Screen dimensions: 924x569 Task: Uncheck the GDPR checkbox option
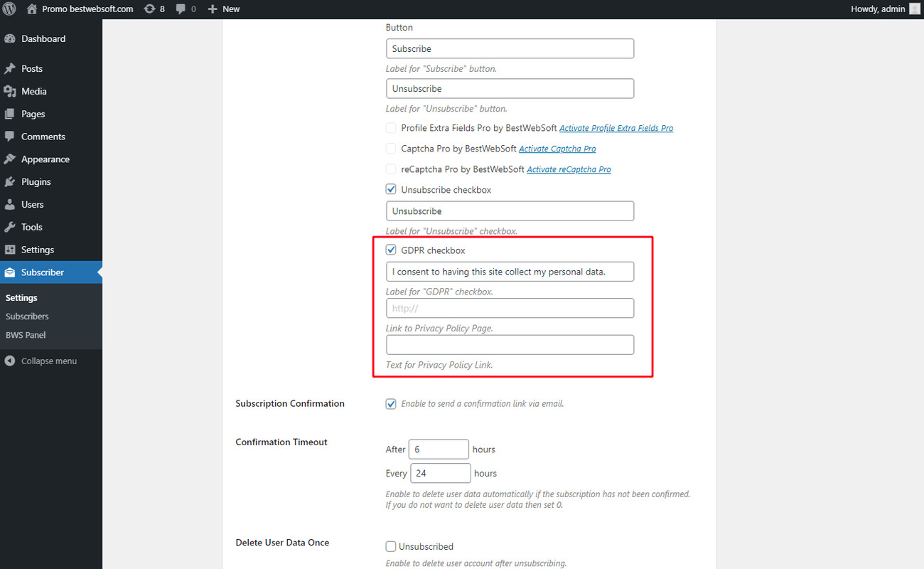tap(391, 250)
